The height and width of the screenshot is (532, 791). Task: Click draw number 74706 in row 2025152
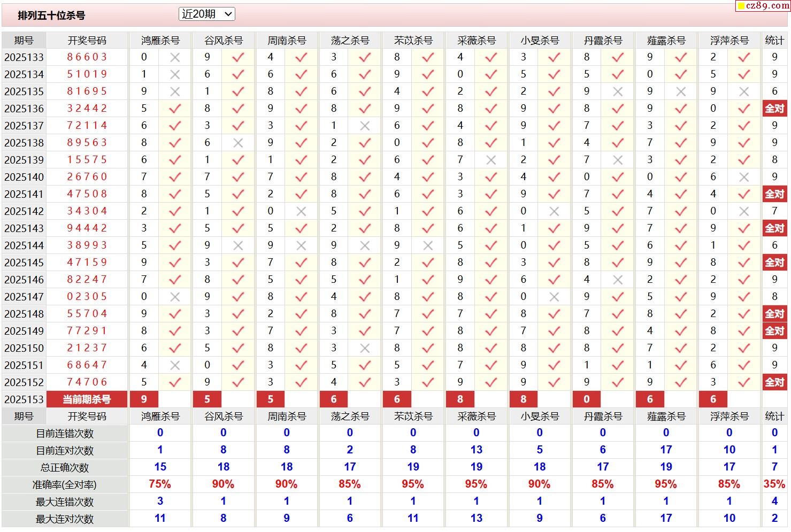point(87,382)
